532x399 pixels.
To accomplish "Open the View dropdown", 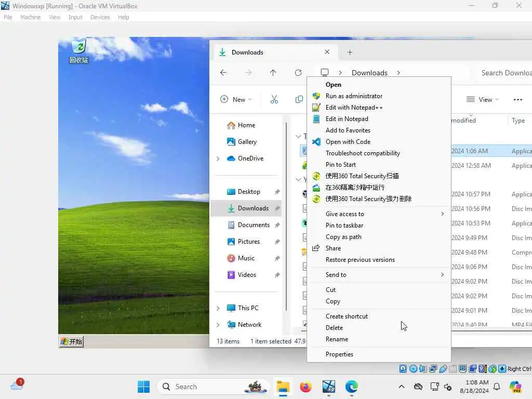I will click(x=483, y=99).
